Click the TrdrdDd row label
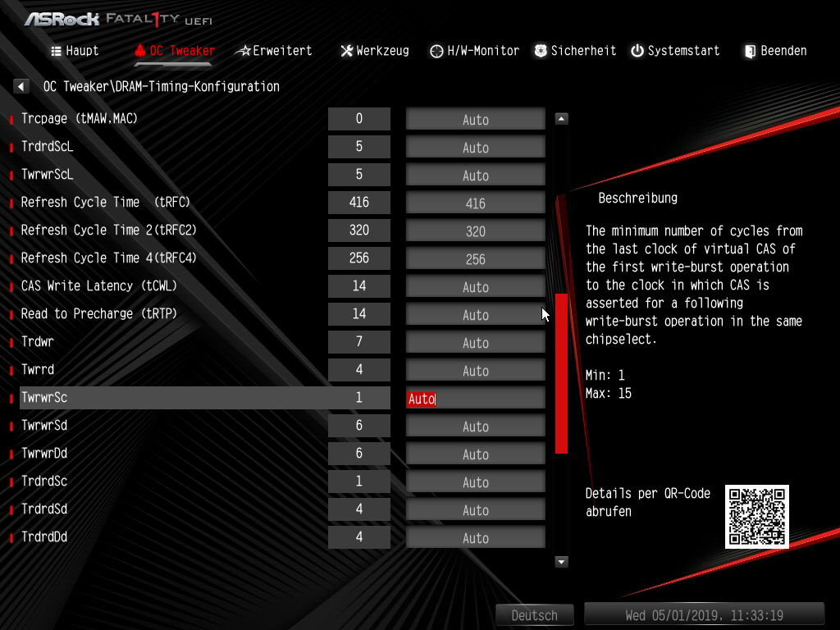Screen dimensions: 840x630 [44, 536]
